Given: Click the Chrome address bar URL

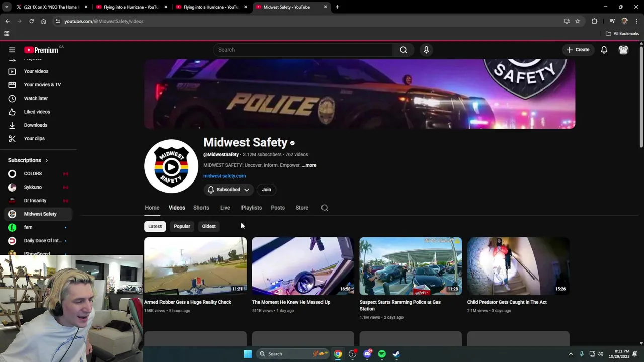Looking at the screenshot, I should pyautogui.click(x=104, y=21).
